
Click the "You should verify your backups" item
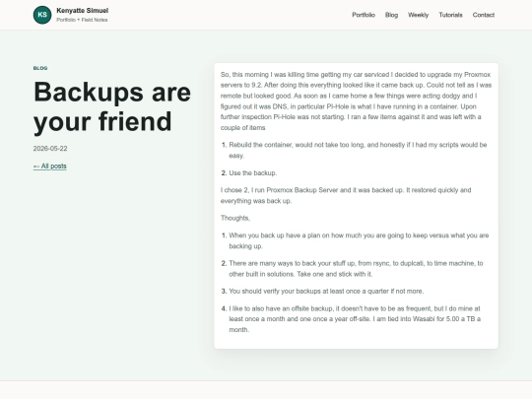tap(326, 291)
